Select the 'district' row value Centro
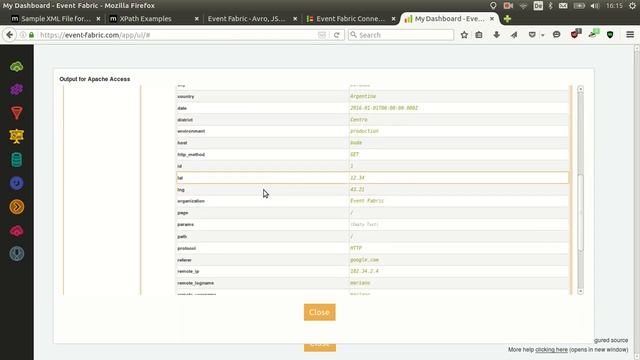The height and width of the screenshot is (360, 640). [x=359, y=120]
